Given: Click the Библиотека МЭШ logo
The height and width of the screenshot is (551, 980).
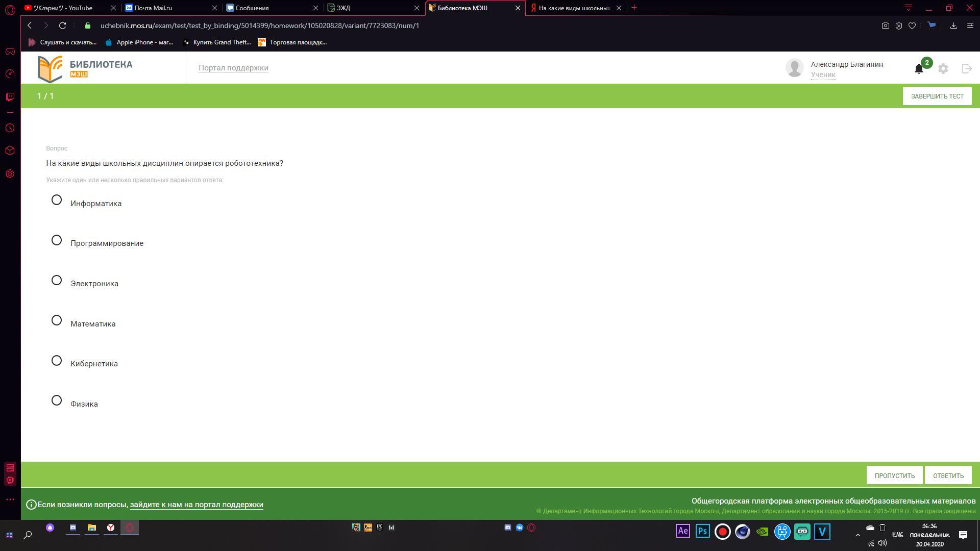Looking at the screenshot, I should (85, 68).
